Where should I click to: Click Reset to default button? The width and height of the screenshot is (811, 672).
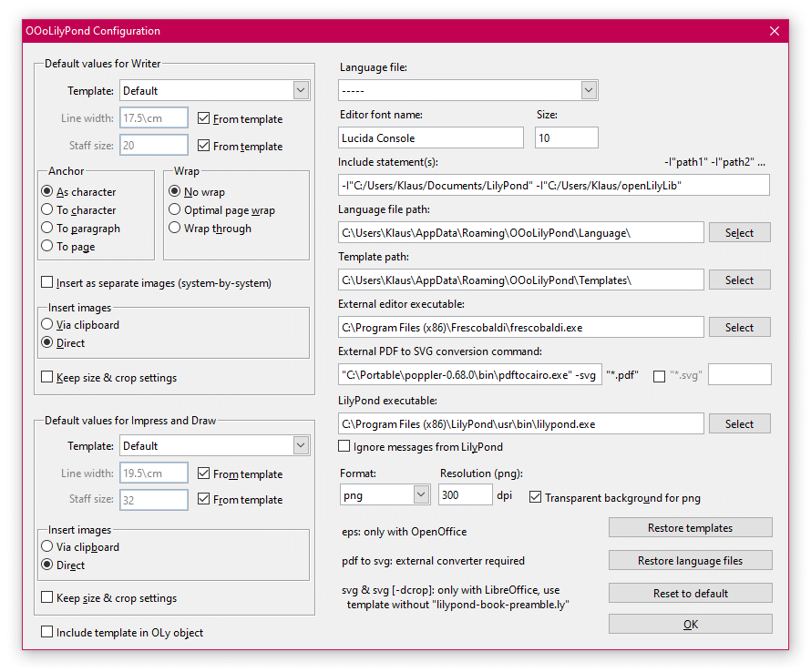690,593
